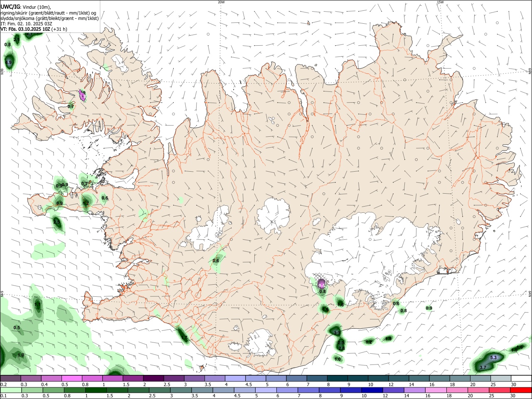Click the 20W longitude label
Screen dimensions: 532x399
click(221, 2)
